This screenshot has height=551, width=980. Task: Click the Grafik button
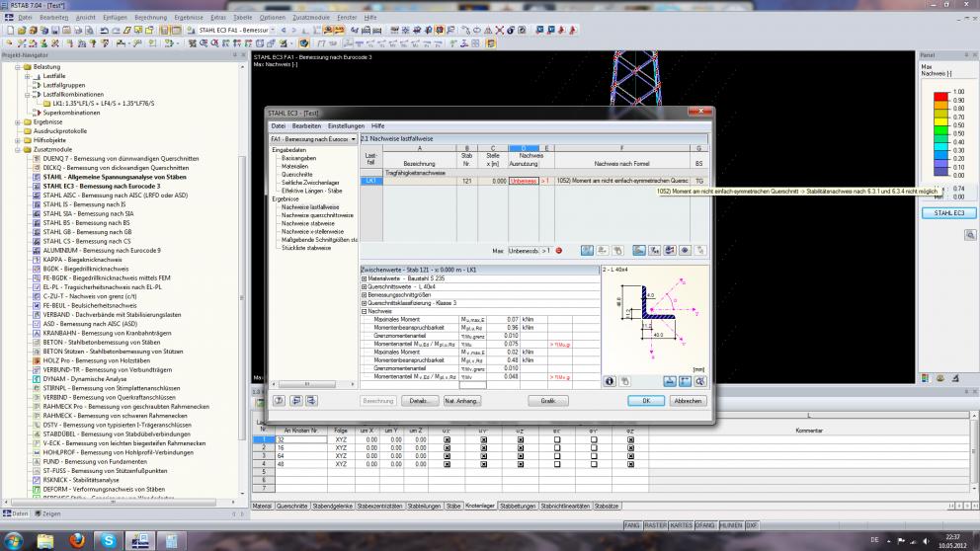(548, 401)
